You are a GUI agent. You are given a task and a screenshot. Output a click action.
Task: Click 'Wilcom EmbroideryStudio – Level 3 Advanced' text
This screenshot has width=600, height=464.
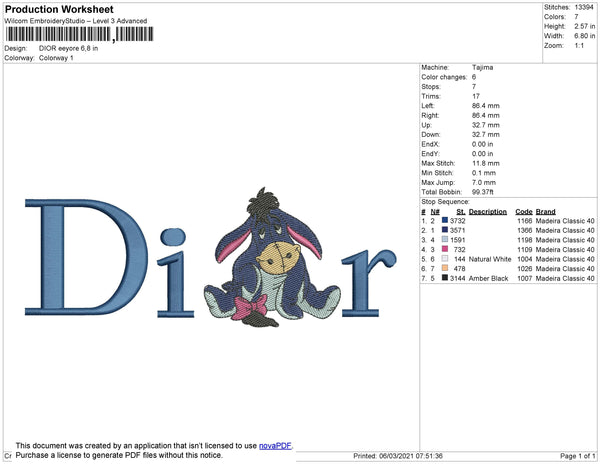(76, 21)
